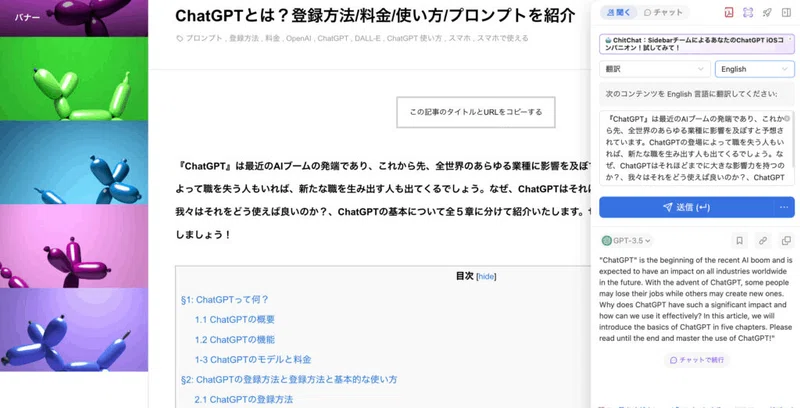Click the ChatGPT 使い方 tag

click(x=414, y=38)
